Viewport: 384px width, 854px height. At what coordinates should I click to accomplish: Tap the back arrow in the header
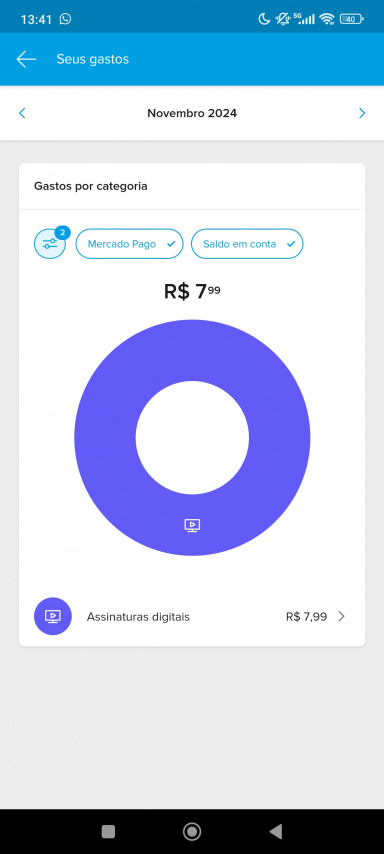click(26, 59)
